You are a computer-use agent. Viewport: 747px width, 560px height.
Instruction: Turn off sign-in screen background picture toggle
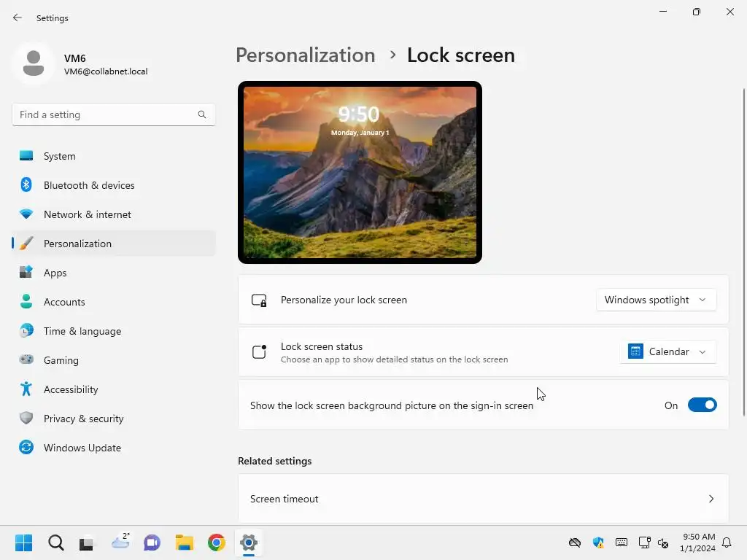703,405
